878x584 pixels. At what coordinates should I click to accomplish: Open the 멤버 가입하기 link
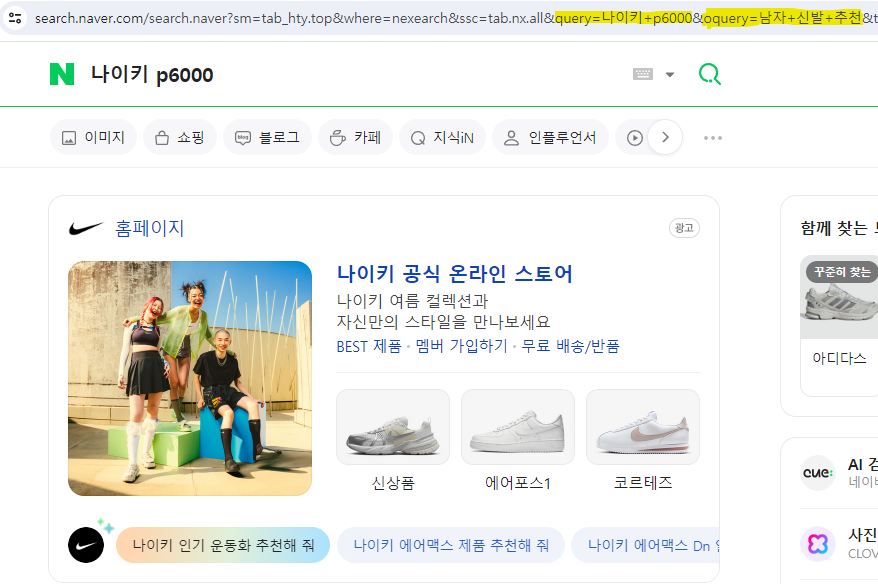coord(461,347)
